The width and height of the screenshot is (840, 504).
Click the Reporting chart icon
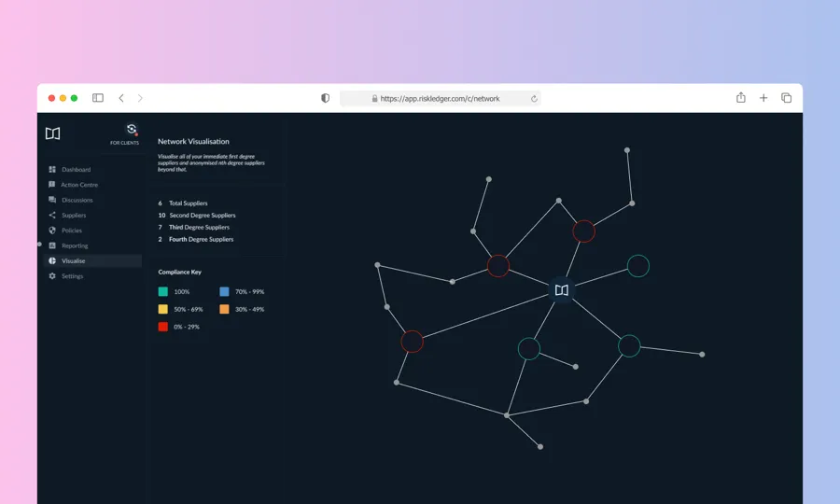pyautogui.click(x=52, y=245)
